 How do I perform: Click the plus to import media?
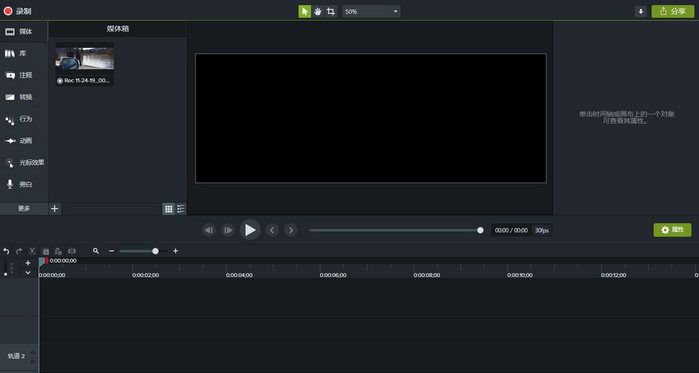coord(55,209)
